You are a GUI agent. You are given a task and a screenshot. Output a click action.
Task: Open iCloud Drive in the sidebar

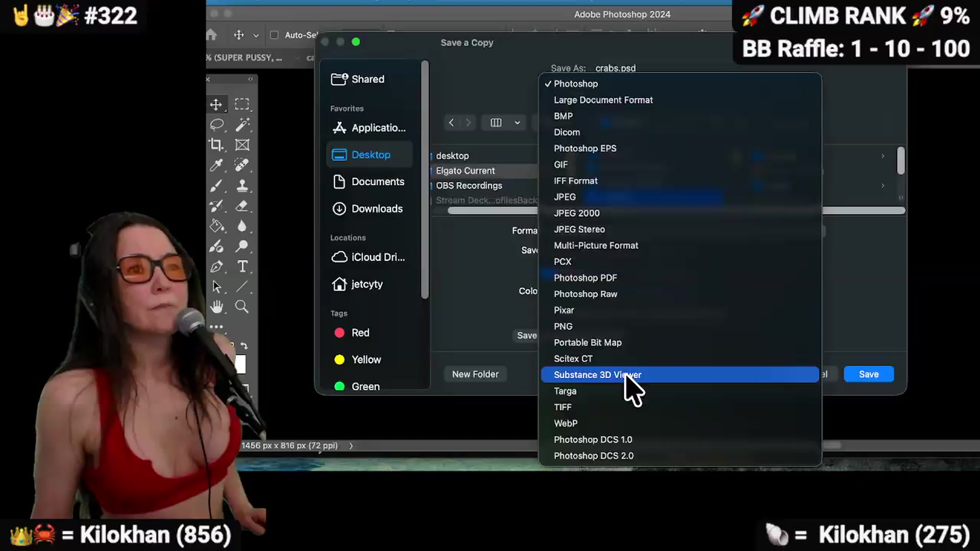coord(370,257)
